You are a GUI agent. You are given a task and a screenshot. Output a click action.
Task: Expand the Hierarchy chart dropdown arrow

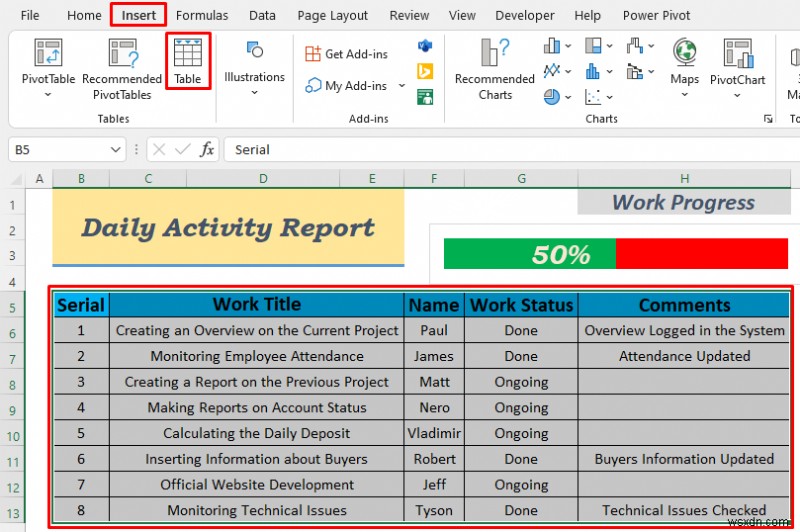[610, 46]
